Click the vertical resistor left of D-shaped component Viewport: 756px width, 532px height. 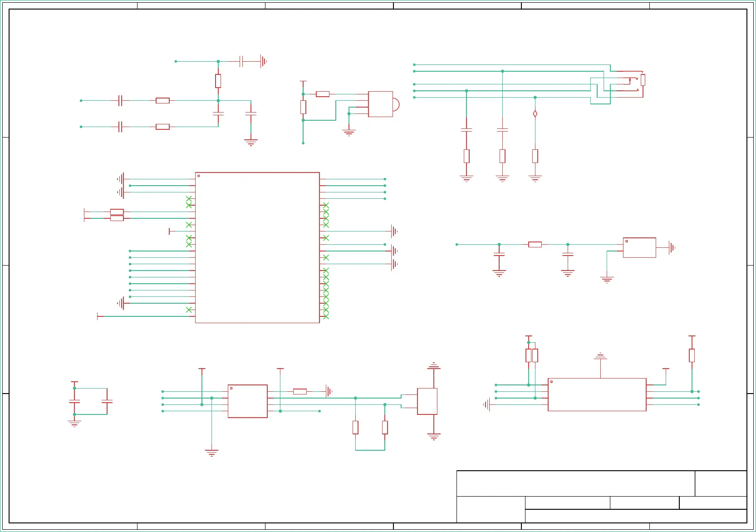coord(303,107)
